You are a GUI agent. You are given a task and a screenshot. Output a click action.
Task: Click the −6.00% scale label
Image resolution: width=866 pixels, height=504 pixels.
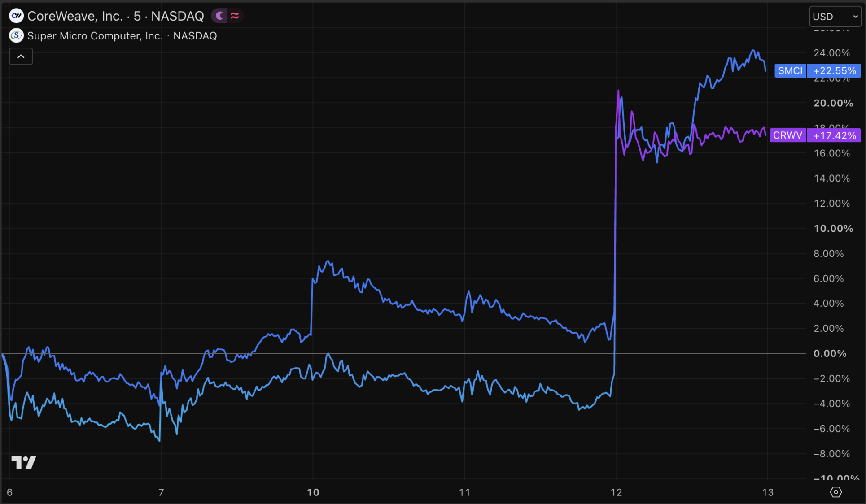[831, 429]
